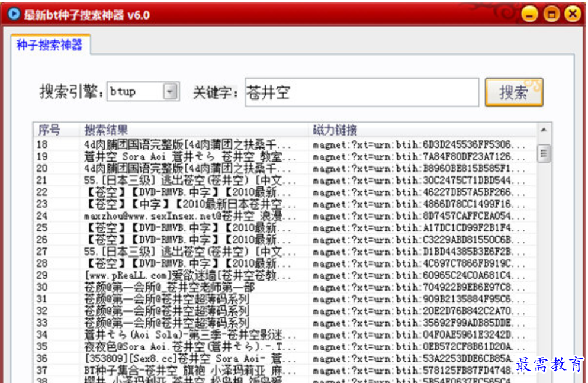Click the 搜索结果 column header
Screen dimensions: 588x383
(194, 130)
